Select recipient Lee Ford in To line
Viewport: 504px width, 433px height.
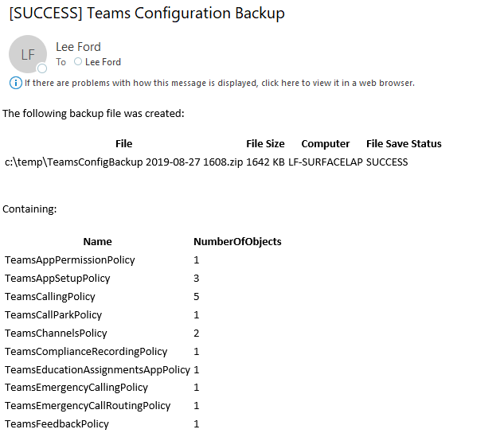pos(103,62)
